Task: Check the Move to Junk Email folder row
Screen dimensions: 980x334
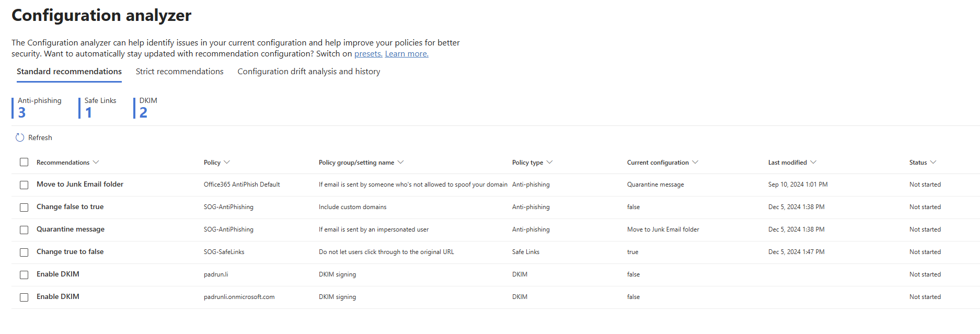Action: point(24,185)
